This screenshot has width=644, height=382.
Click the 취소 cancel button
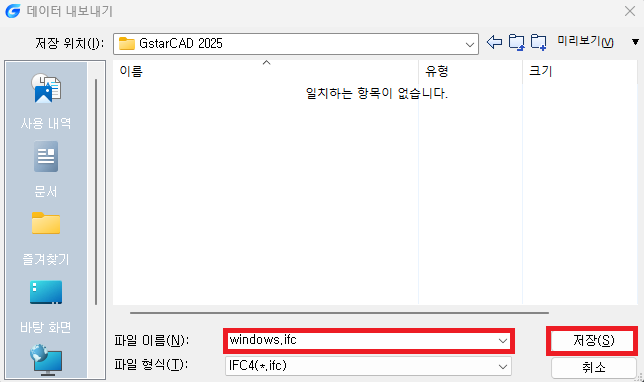coord(593,367)
